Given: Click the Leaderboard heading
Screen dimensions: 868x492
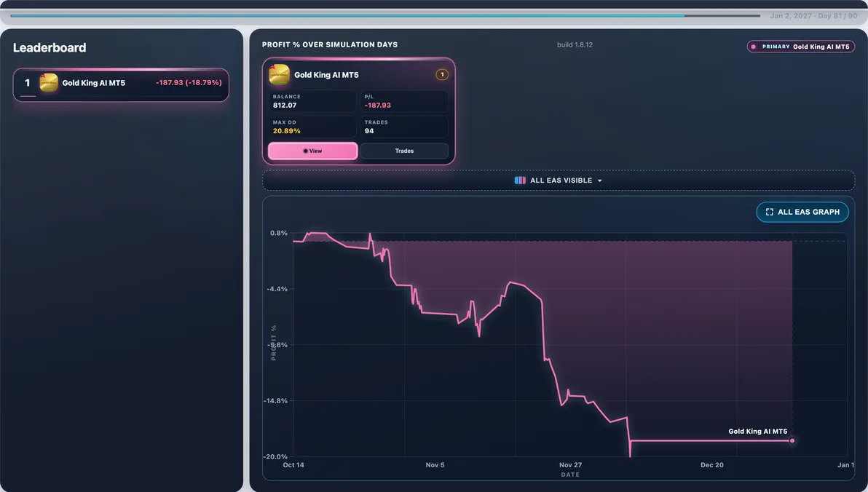Looking at the screenshot, I should (50, 47).
